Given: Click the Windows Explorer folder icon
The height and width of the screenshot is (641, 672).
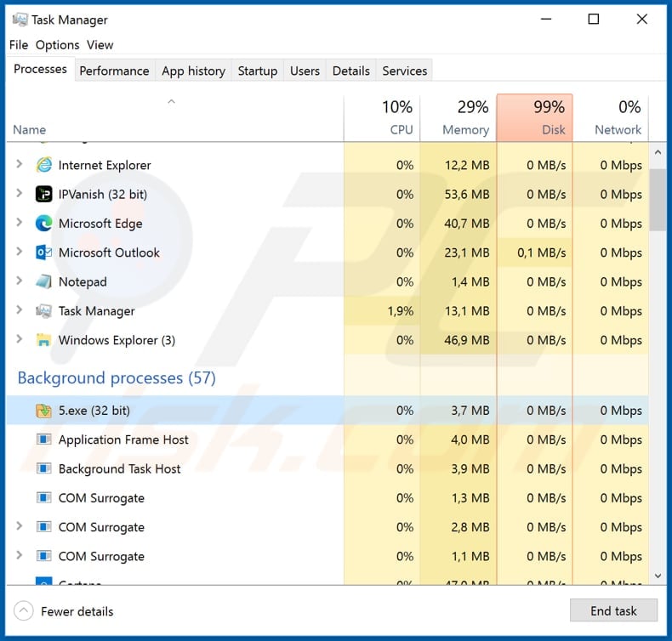Looking at the screenshot, I should click(x=43, y=340).
